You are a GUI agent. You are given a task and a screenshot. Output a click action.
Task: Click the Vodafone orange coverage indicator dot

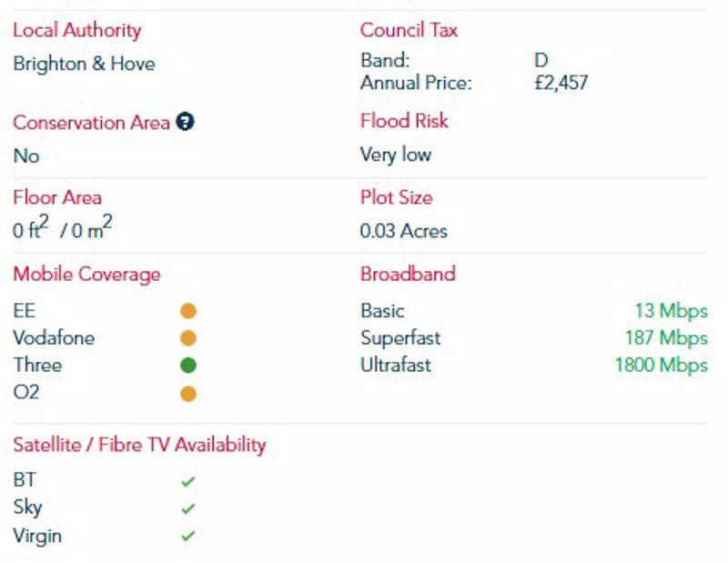click(188, 338)
